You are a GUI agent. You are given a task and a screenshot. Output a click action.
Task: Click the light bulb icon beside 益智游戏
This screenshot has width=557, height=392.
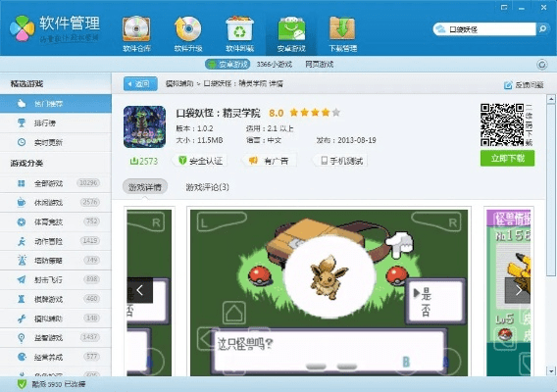point(22,338)
